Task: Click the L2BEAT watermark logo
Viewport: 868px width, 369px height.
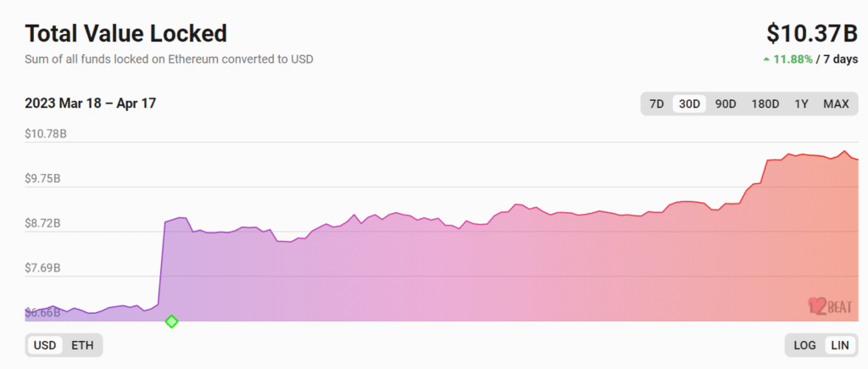Action: [x=829, y=307]
